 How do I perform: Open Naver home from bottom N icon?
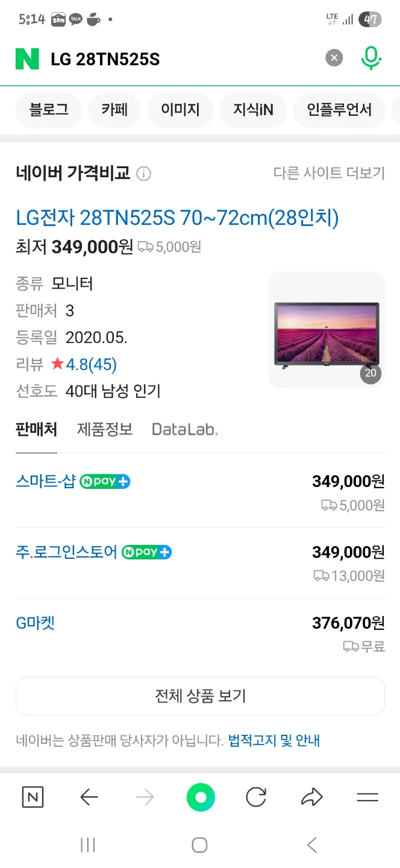33,797
